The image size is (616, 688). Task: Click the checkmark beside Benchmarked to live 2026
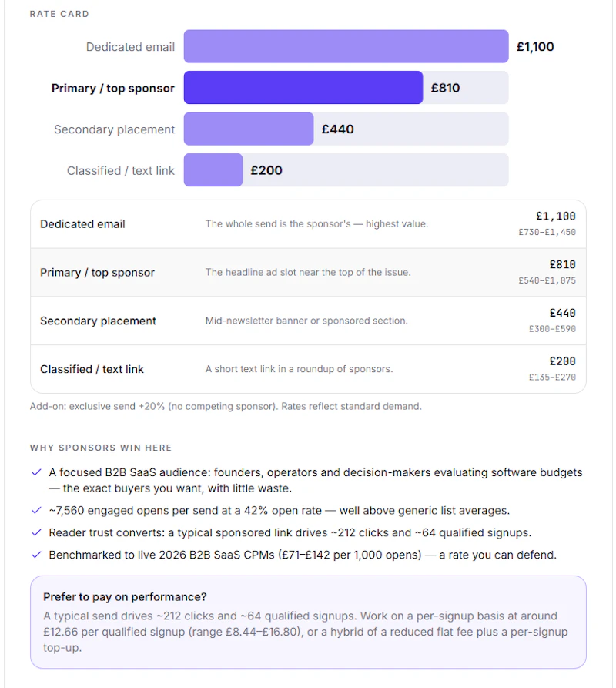[36, 555]
